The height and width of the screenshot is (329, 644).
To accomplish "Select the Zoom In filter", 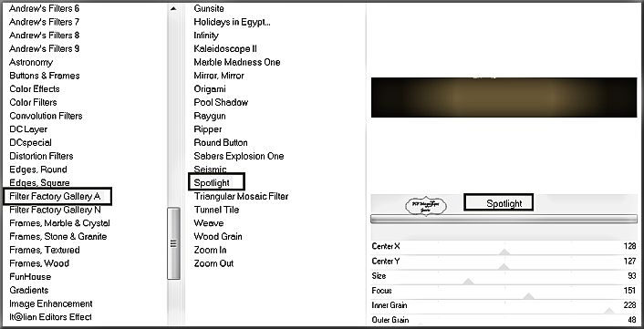I will pyautogui.click(x=211, y=251).
